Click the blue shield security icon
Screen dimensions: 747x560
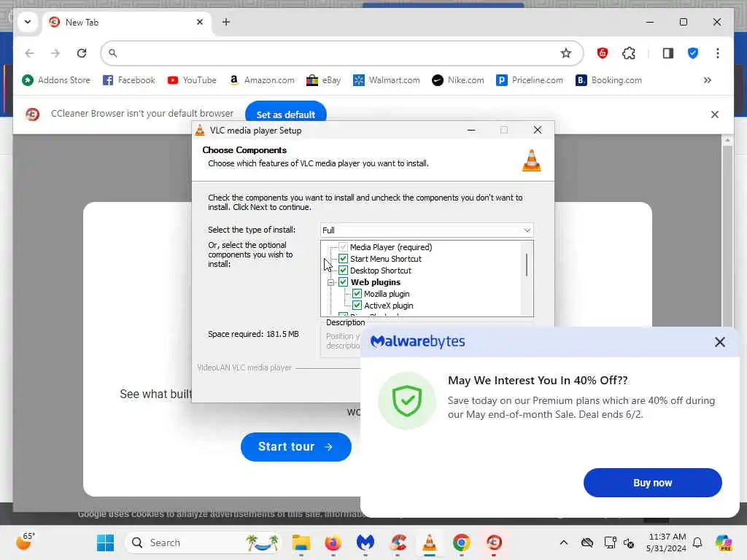[693, 52]
